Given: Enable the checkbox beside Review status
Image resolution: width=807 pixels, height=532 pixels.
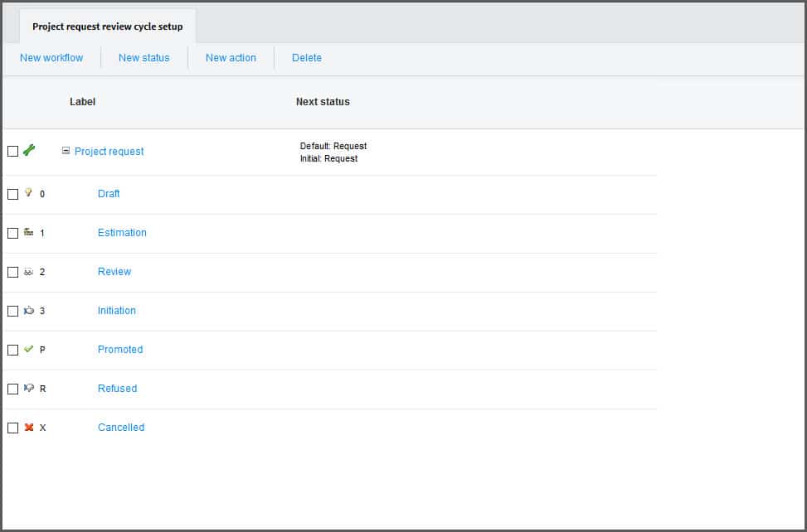Looking at the screenshot, I should (12, 272).
